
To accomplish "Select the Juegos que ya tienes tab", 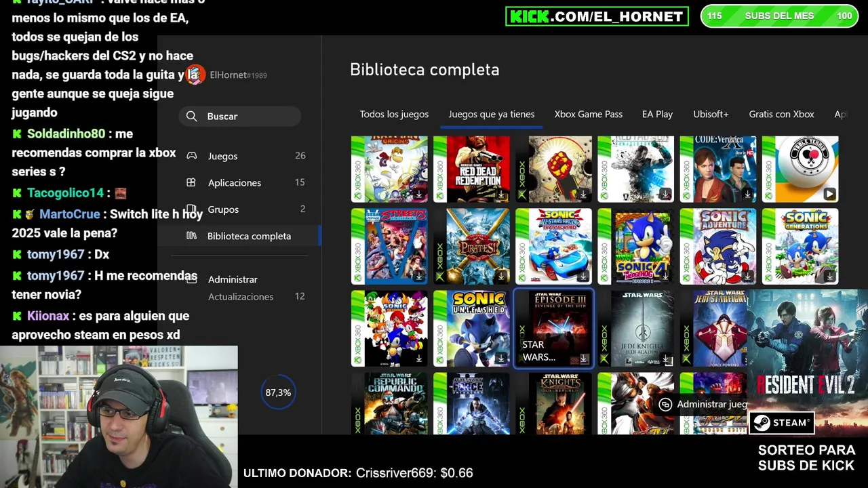I will click(x=492, y=115).
